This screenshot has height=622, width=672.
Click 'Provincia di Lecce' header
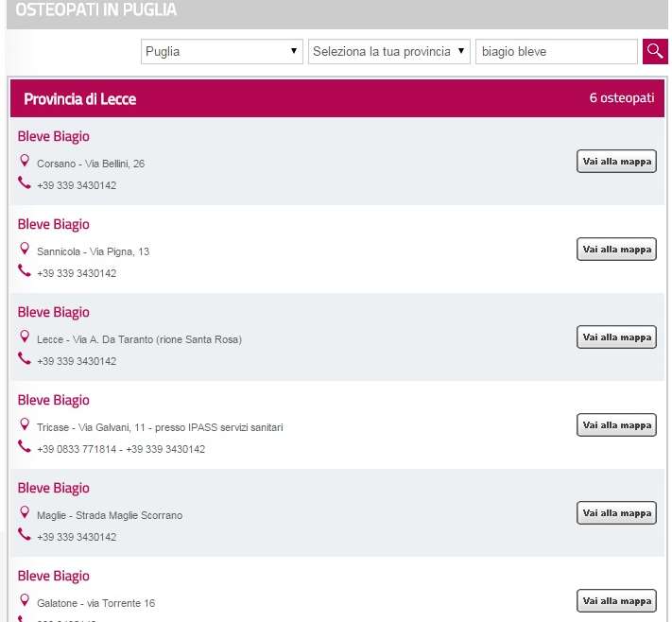[x=80, y=99]
